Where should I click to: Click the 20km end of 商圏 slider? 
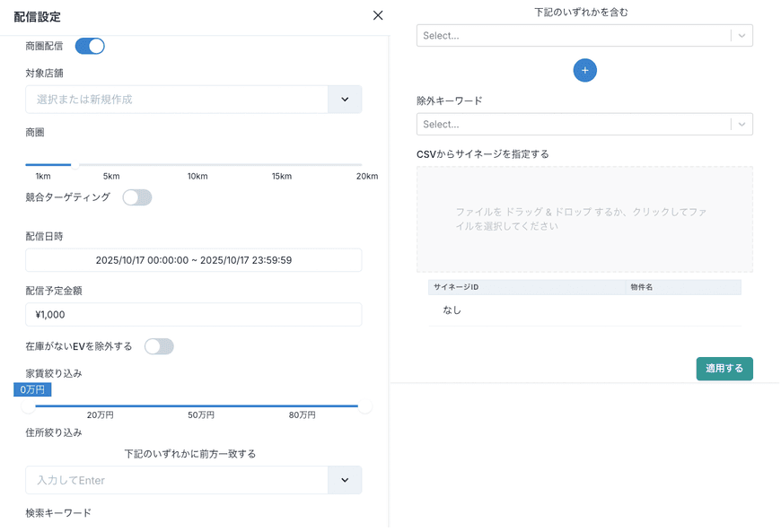click(363, 165)
